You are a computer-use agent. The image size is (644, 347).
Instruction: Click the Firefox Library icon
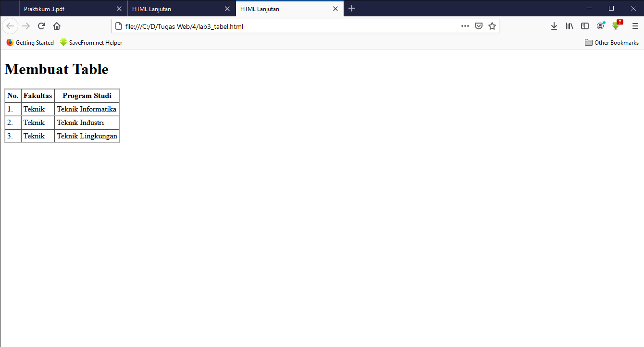[569, 26]
